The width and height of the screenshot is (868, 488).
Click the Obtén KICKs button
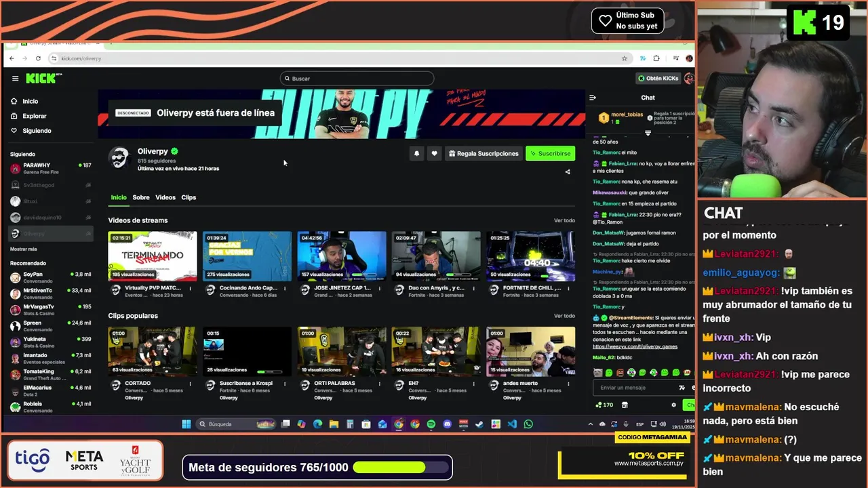tap(658, 79)
